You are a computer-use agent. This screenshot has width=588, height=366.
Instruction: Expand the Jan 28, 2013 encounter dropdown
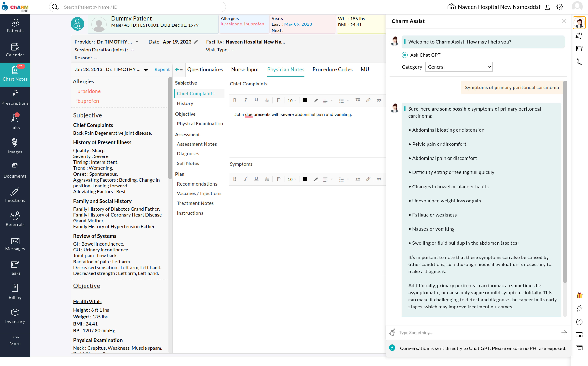click(146, 70)
